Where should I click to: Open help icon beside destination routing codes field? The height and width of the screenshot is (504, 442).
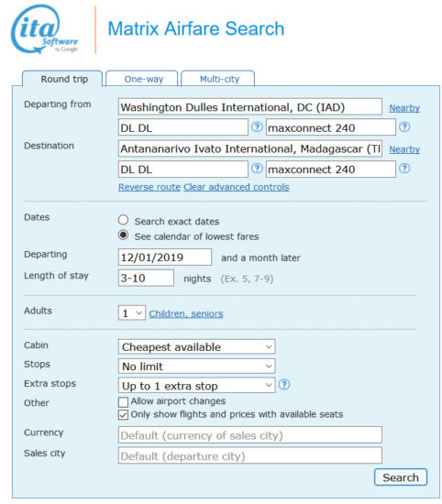coord(257,168)
